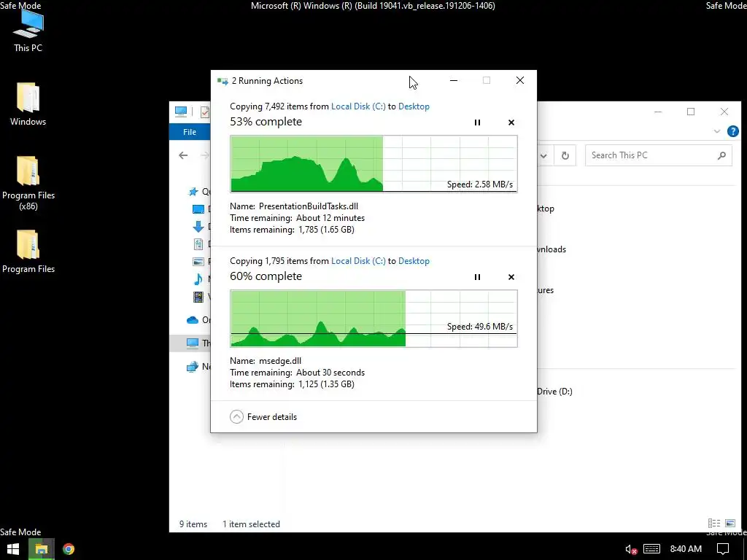Open the touch keyboard tray icon

tap(651, 549)
